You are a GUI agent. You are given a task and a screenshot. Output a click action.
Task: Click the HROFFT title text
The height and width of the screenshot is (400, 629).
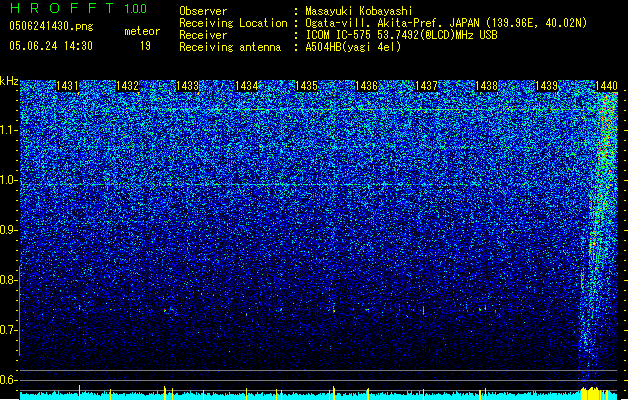(61, 8)
